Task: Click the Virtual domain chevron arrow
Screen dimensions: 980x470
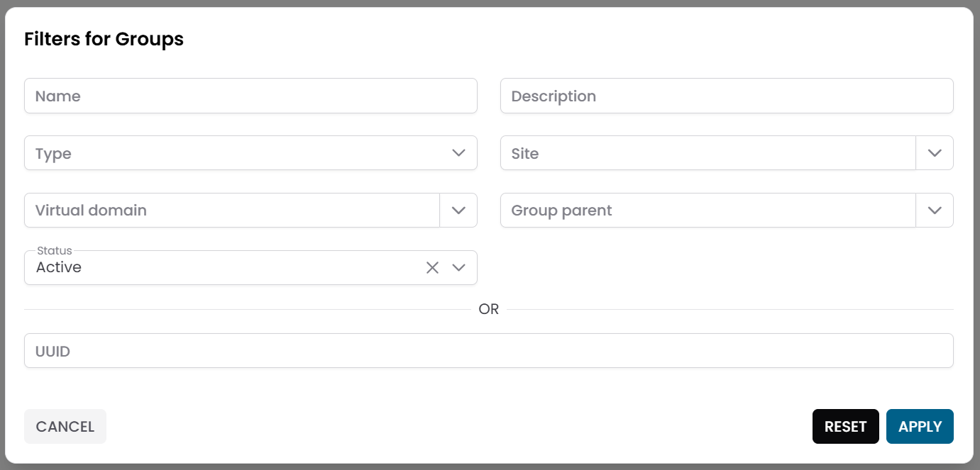Action: 458,210
